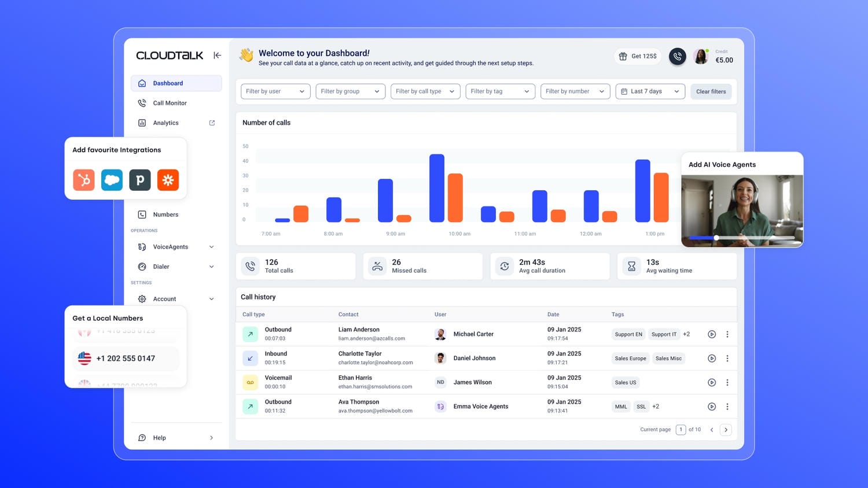The image size is (868, 488).
Task: Click the Get 125$ reward button
Action: [x=637, y=56]
